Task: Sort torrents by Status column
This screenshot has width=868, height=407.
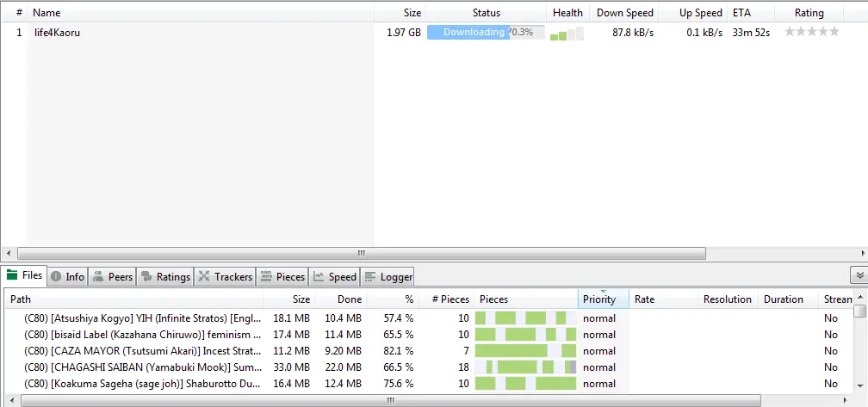Action: point(486,12)
